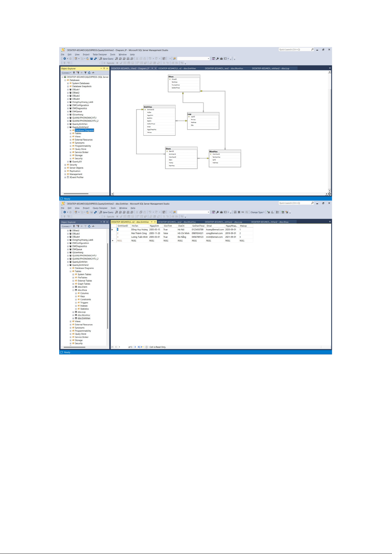392x554 pixels.
Task: Click the SinhVien table title in the diagram
Action: pos(148,107)
